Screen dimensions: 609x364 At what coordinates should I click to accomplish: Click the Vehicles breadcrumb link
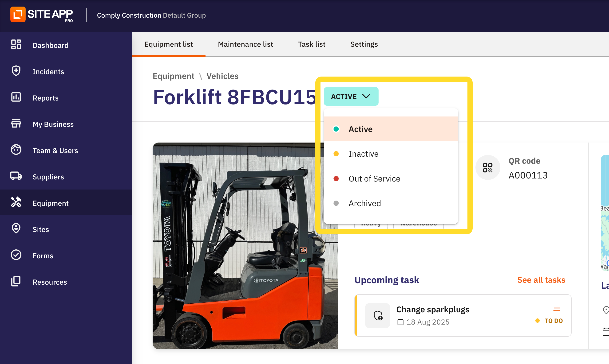point(222,76)
